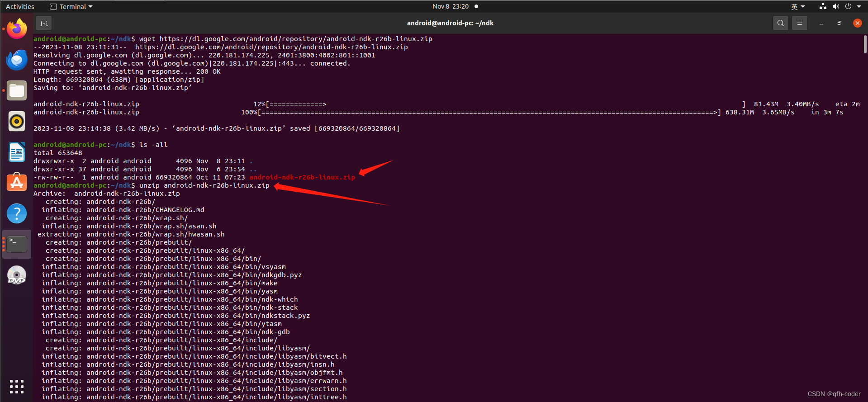This screenshot has width=868, height=402.
Task: Click the wget download URL text
Action: [x=296, y=39]
